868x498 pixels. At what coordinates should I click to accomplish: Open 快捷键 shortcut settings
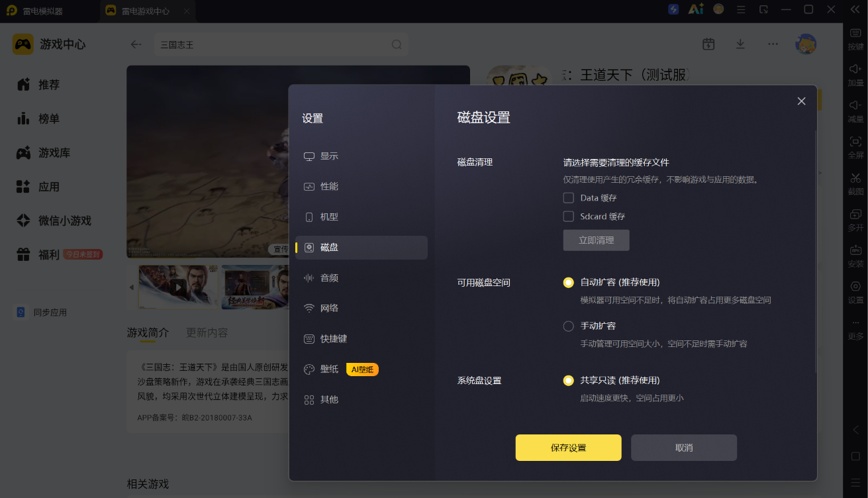[362, 339]
